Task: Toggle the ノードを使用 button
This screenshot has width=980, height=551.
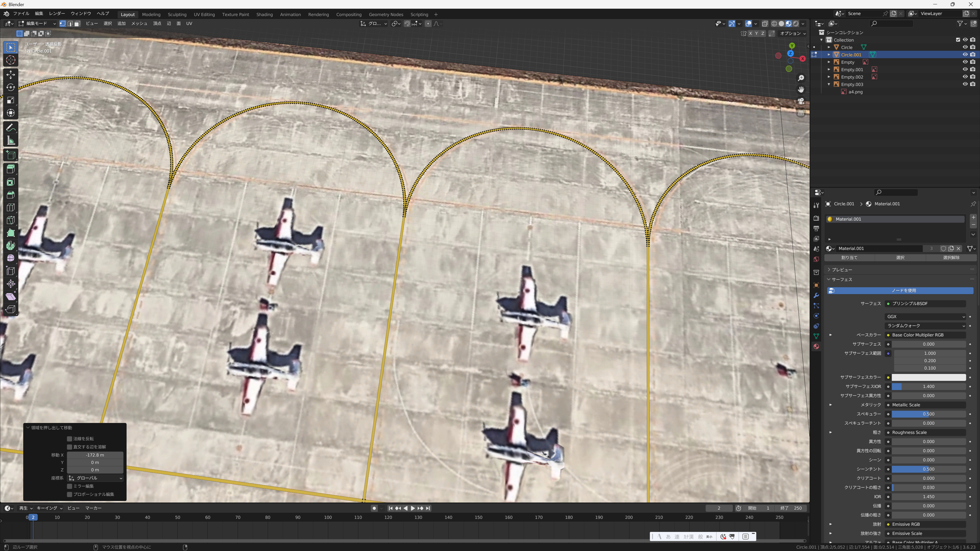Action: tap(900, 291)
